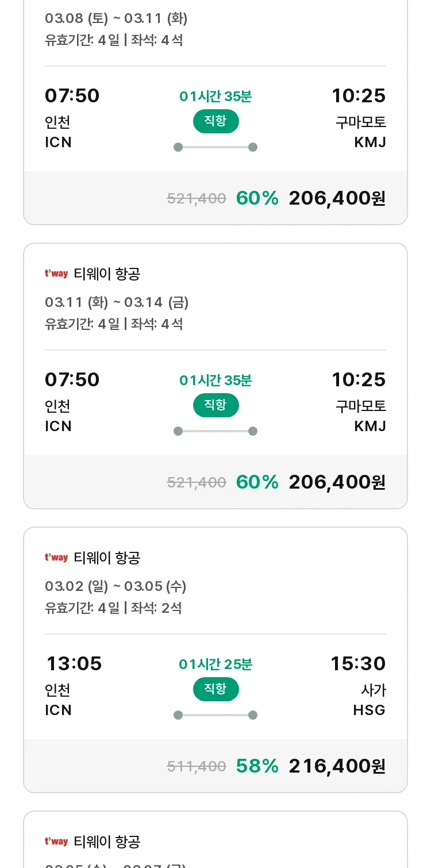431x868 pixels.
Task: Tap route line on Saga flight card
Action: point(215,715)
